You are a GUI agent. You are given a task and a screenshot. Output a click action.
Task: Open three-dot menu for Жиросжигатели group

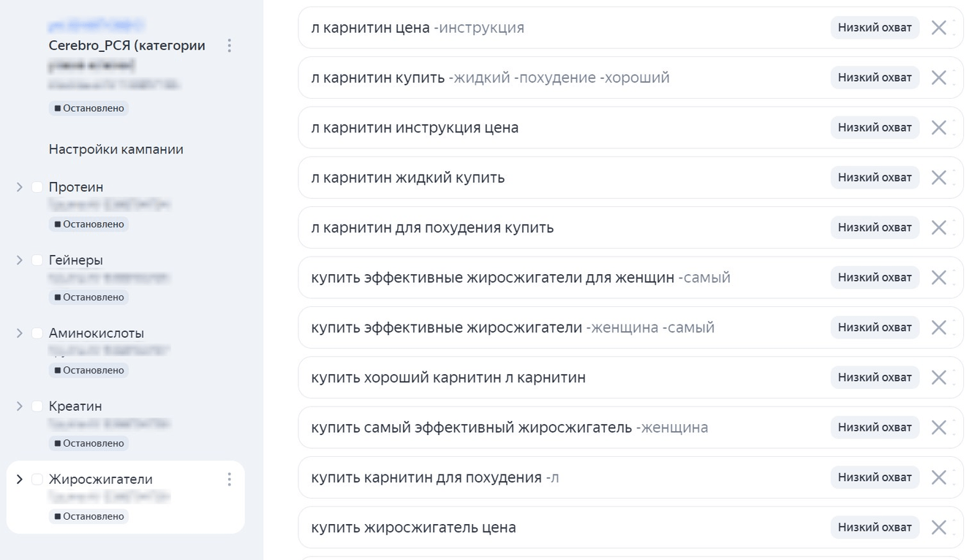(x=229, y=480)
